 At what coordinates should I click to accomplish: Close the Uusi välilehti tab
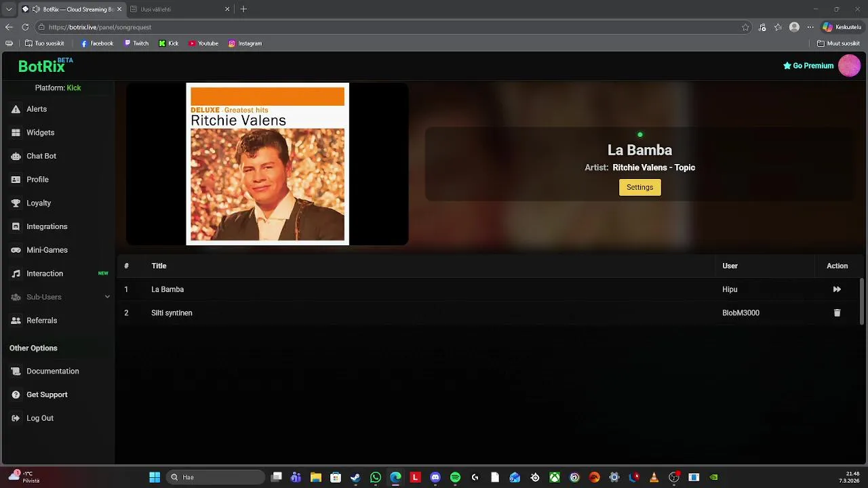point(227,9)
